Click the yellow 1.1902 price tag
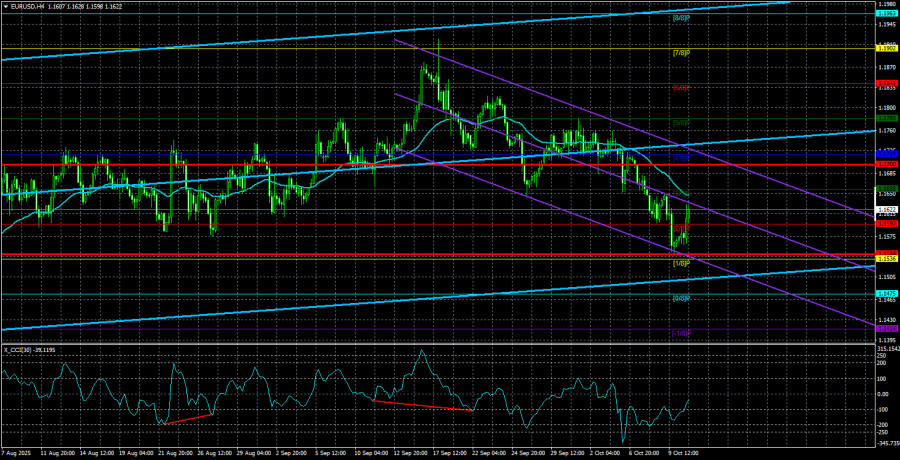Image resolution: width=900 pixels, height=460 pixels. [886, 48]
